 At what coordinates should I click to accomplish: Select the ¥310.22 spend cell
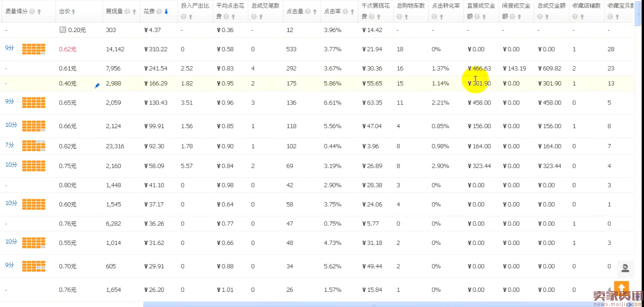[x=156, y=49]
